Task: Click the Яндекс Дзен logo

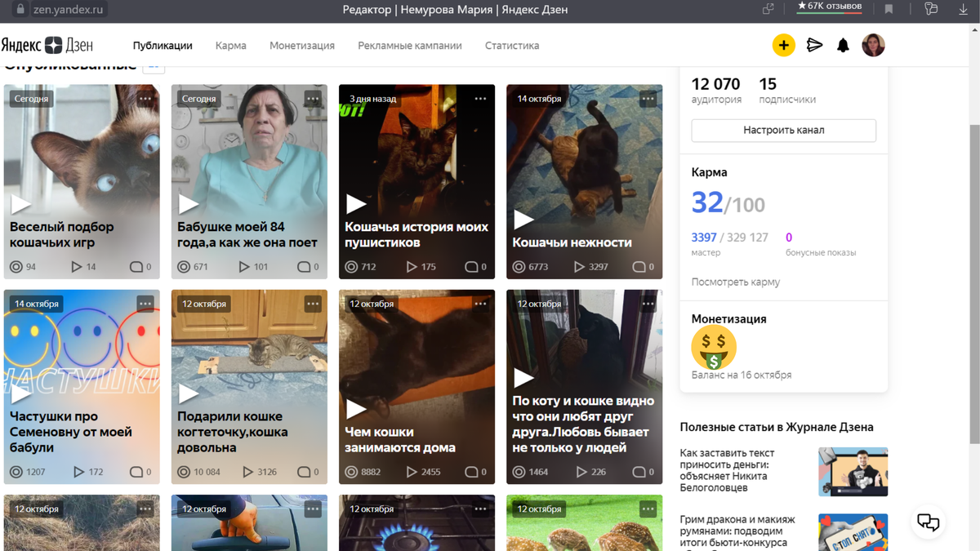Action: [47, 45]
